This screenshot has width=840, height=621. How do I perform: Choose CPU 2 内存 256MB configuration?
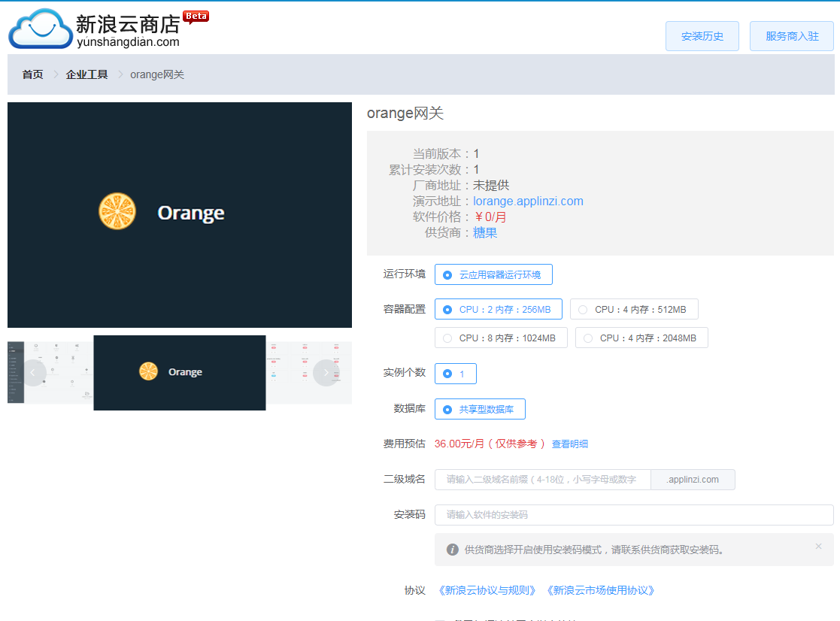(x=499, y=310)
